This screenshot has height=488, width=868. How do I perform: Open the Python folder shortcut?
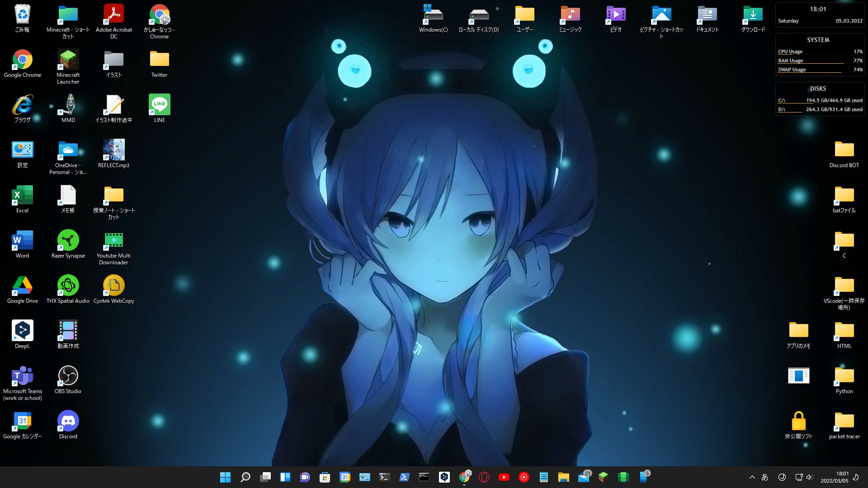[844, 380]
